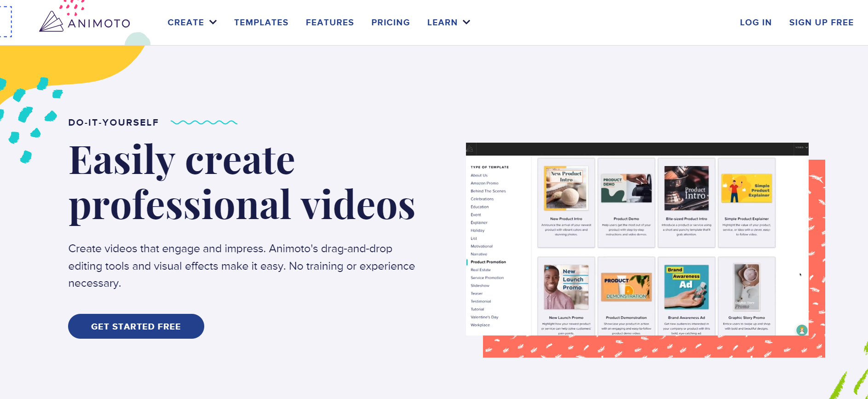The image size is (868, 399).
Task: Open the chat avatar bubble in the preview
Action: click(x=802, y=330)
